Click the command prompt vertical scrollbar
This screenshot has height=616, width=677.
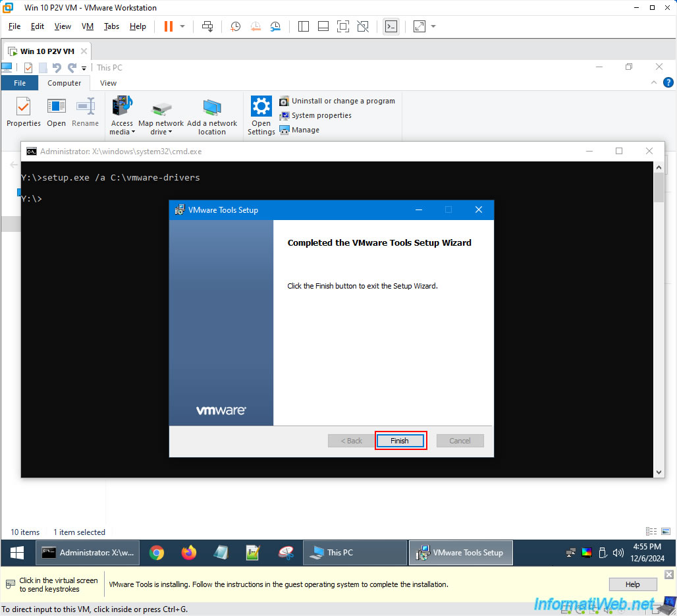tap(659, 320)
